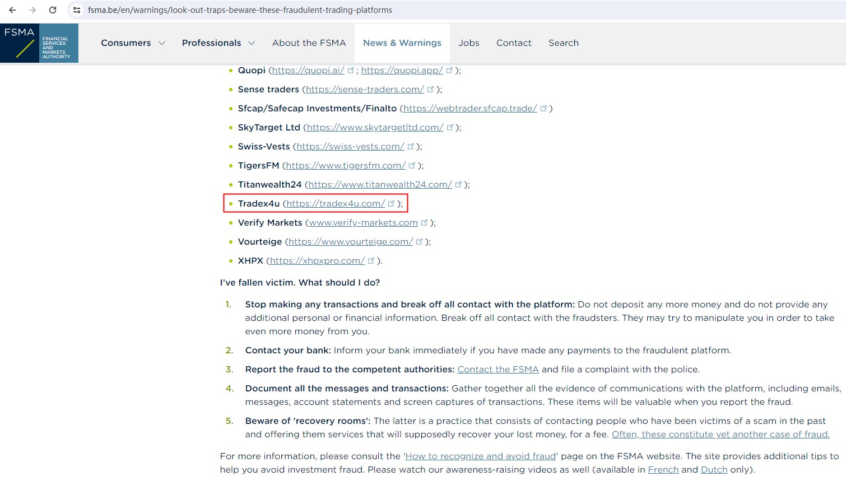Open 'How to recognize and avoid fraud' link

(x=480, y=456)
